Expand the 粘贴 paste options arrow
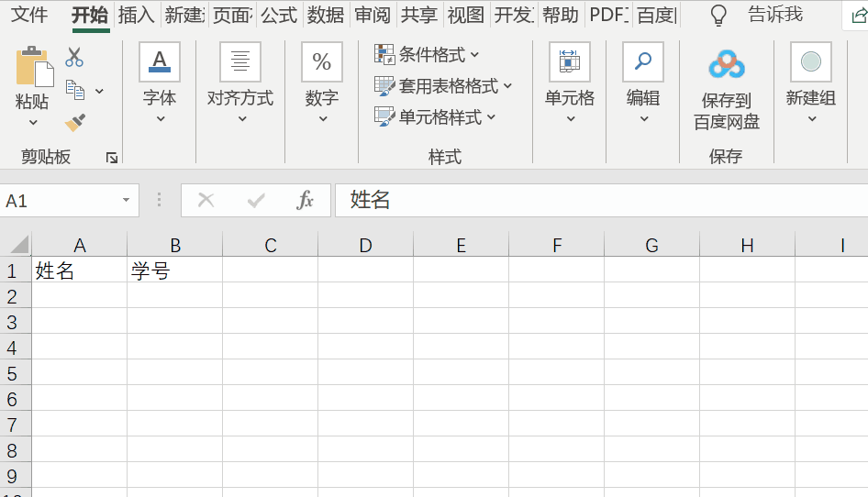 pyautogui.click(x=33, y=122)
